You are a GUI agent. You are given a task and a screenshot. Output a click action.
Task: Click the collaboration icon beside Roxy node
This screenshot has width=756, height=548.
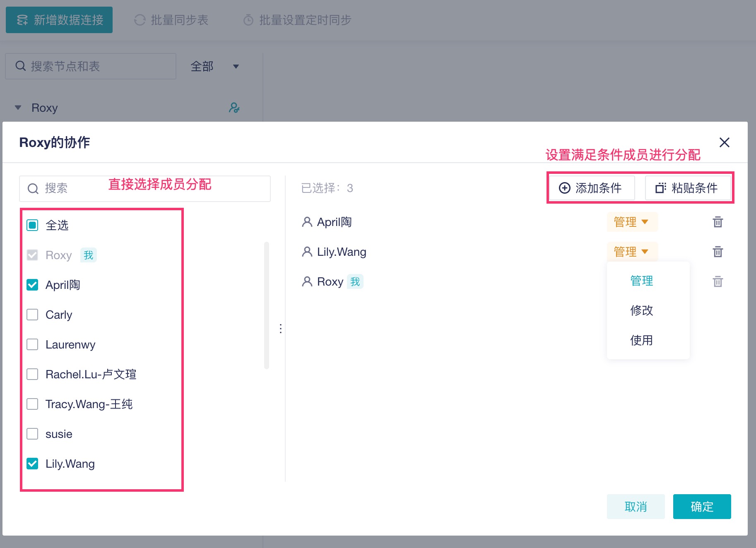234,108
